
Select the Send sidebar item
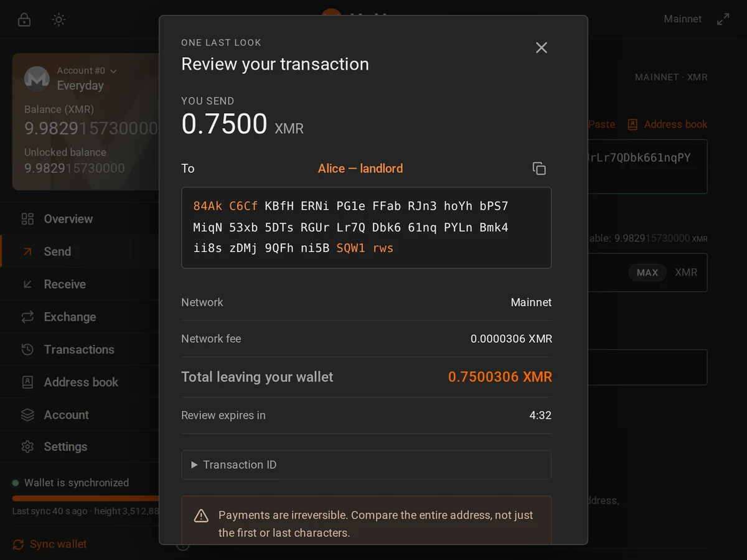pyautogui.click(x=80, y=251)
